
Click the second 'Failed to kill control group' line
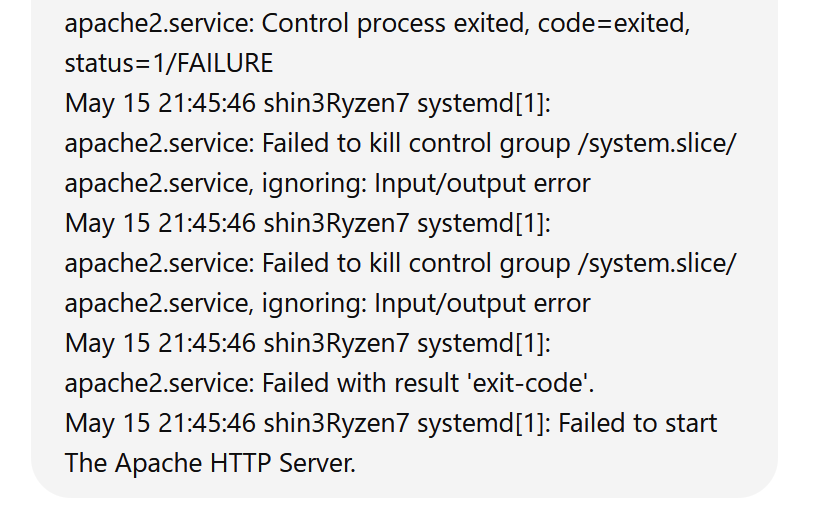(x=400, y=263)
